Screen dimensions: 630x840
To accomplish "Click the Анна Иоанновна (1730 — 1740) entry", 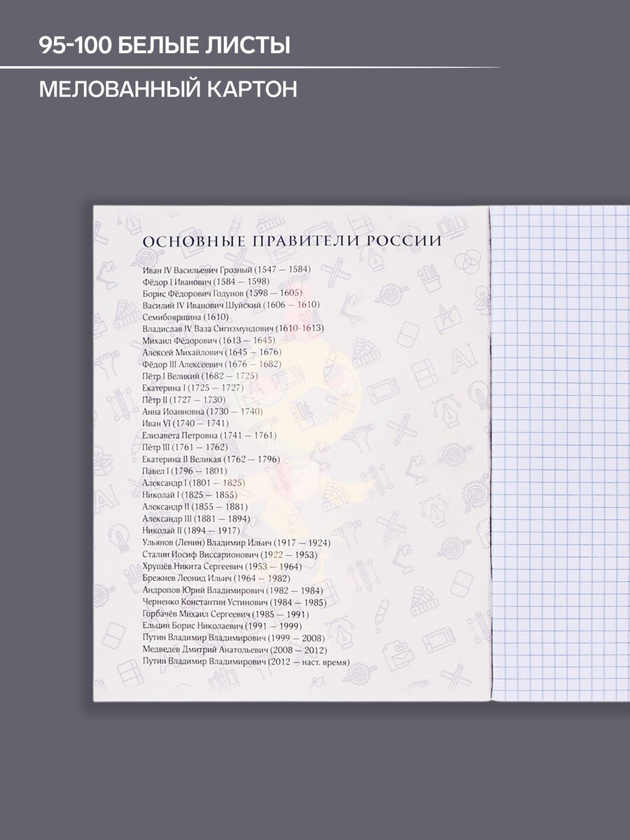I will [x=202, y=412].
